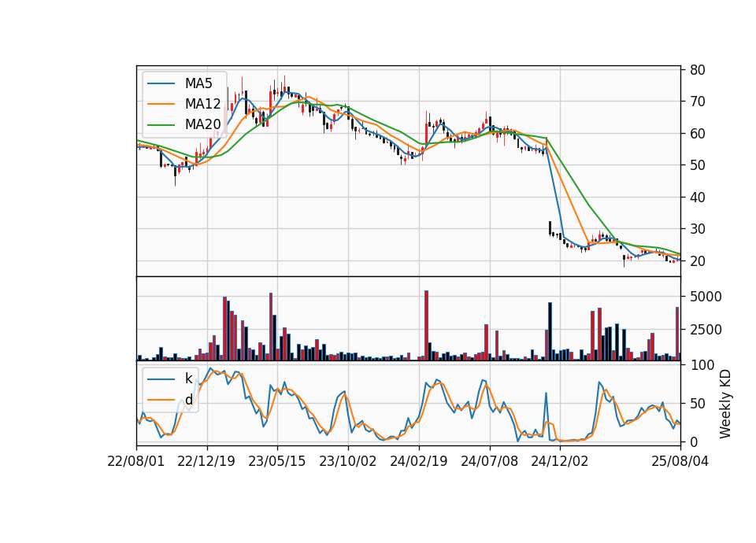Click the 0 tick on the KD axis
The width and height of the screenshot is (756, 543).
[x=693, y=441]
